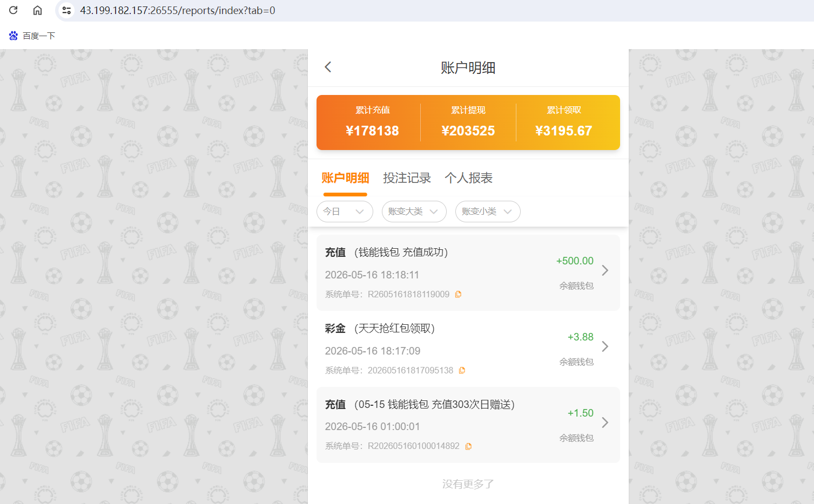This screenshot has height=504, width=814.
Task: Click the 充值303次日赠送 entry title
Action: click(420, 404)
